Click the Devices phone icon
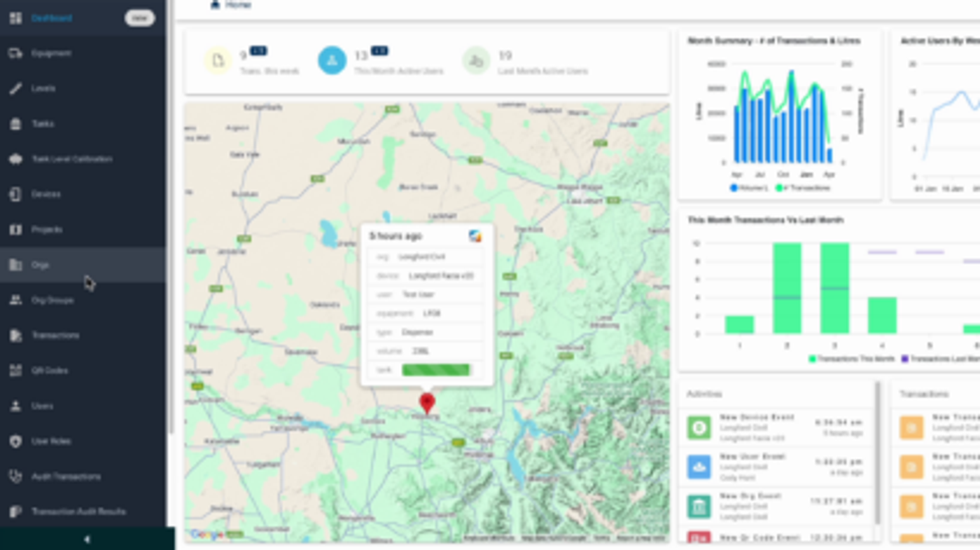Viewport: 980px width, 550px height. pos(15,194)
